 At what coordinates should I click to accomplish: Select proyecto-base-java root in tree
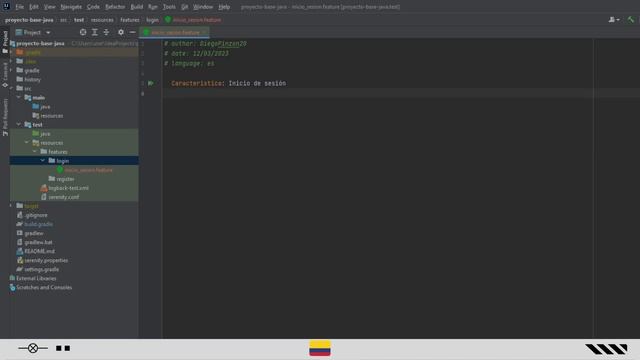click(x=40, y=43)
